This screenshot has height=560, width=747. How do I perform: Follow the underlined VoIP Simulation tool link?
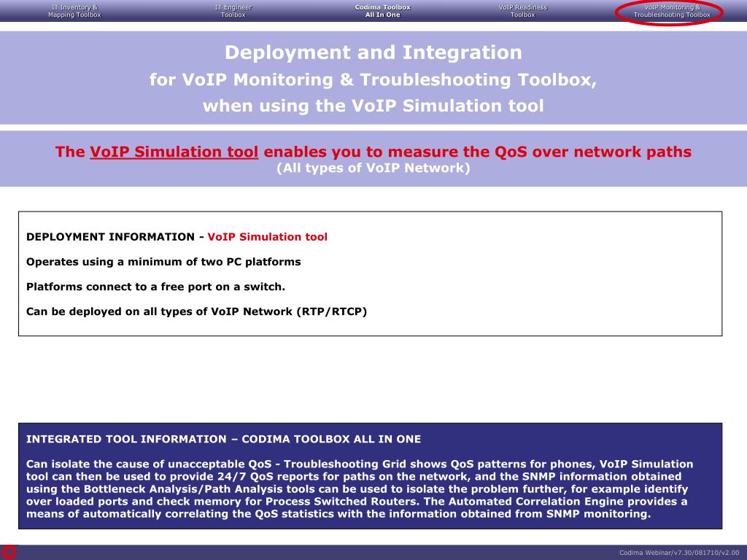(174, 152)
